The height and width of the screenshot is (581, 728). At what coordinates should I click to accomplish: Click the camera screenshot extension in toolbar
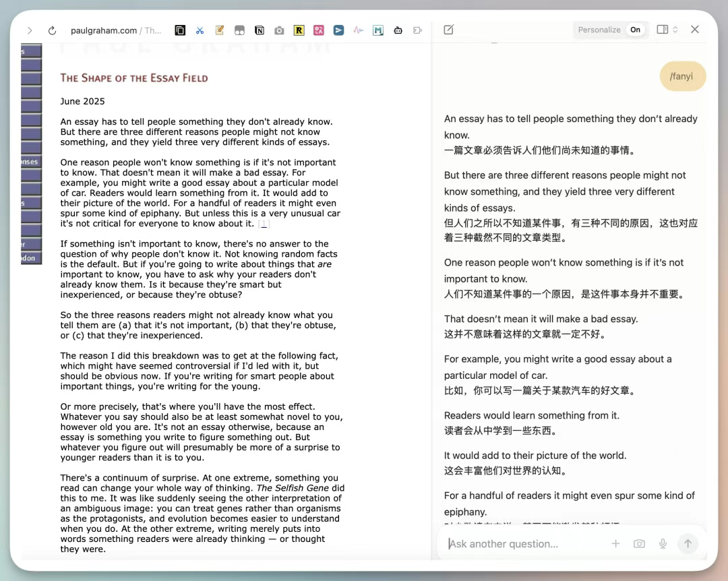point(279,30)
